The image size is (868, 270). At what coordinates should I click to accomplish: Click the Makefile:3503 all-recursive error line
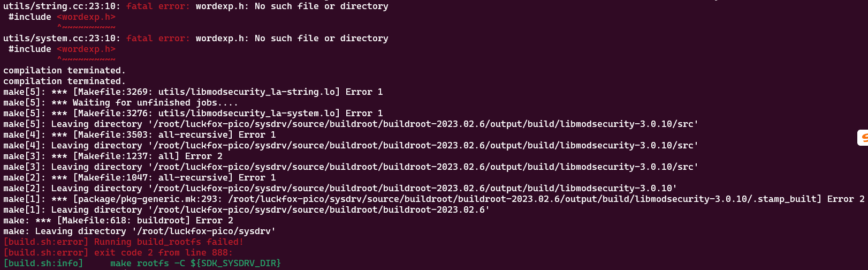pos(140,135)
